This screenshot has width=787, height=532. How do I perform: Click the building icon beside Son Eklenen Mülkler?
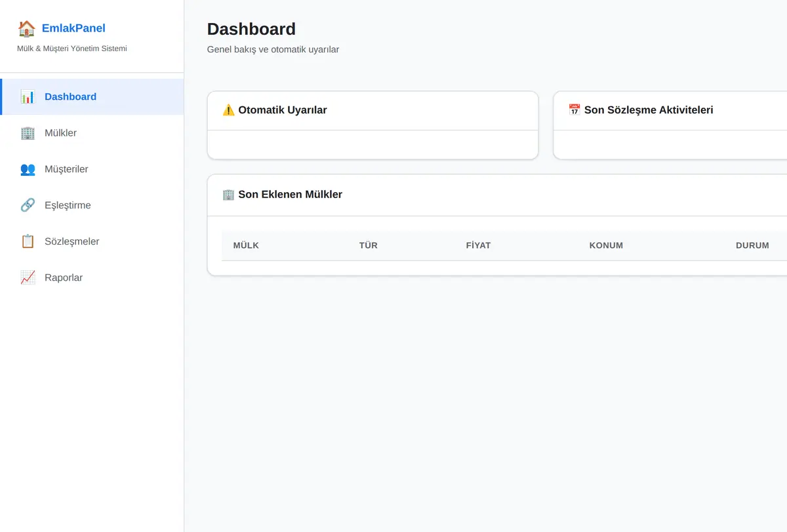228,195
